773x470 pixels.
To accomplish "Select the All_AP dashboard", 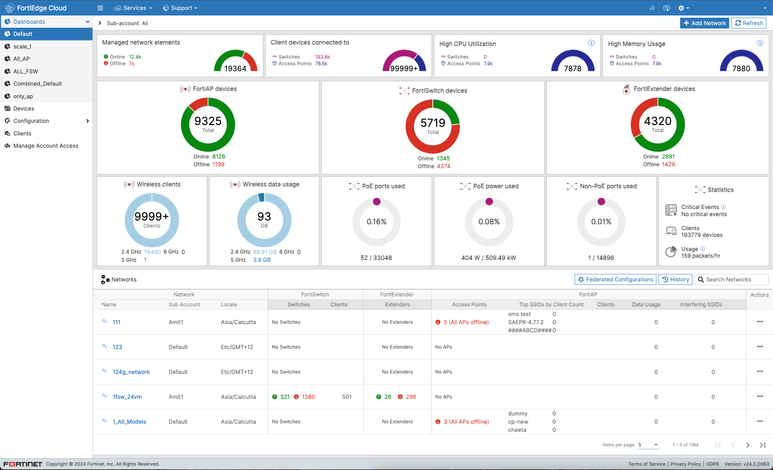I will pos(22,59).
